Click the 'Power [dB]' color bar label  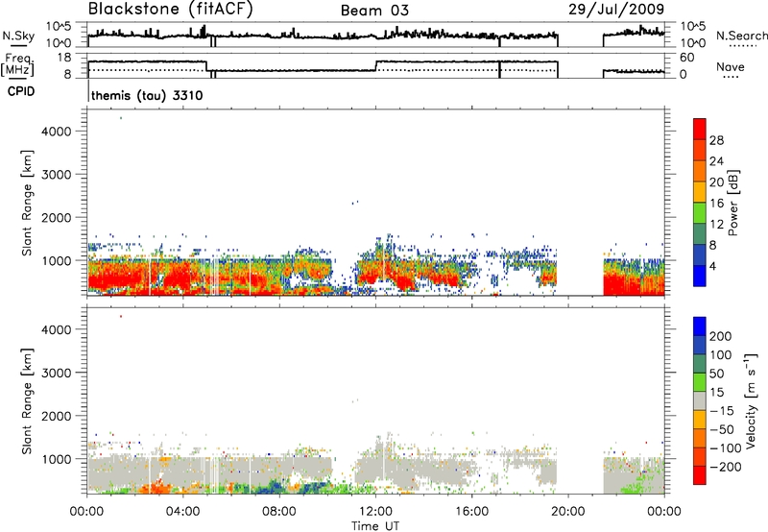(732, 203)
